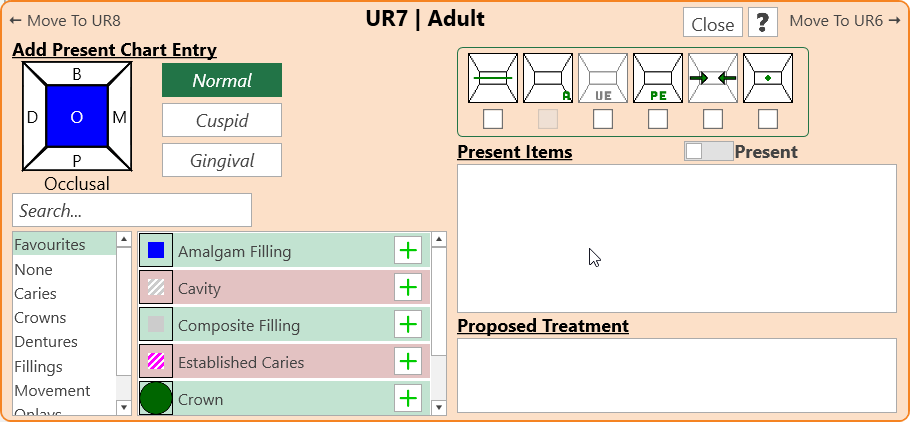The height and width of the screenshot is (422, 910).
Task: Toggle the Present switch on
Action: click(708, 151)
